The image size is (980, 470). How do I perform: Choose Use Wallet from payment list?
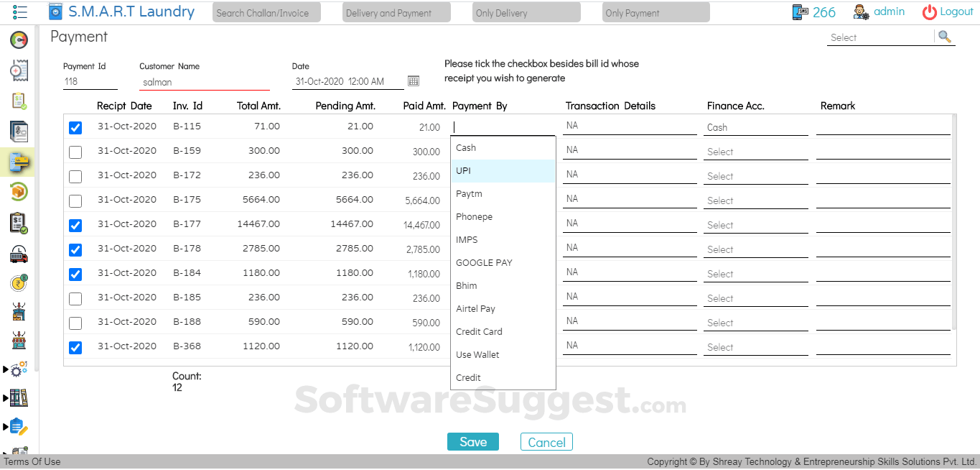503,354
